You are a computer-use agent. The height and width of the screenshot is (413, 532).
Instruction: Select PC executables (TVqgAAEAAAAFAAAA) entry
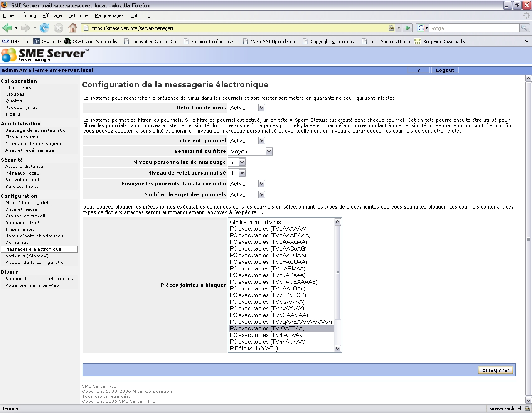(x=281, y=322)
